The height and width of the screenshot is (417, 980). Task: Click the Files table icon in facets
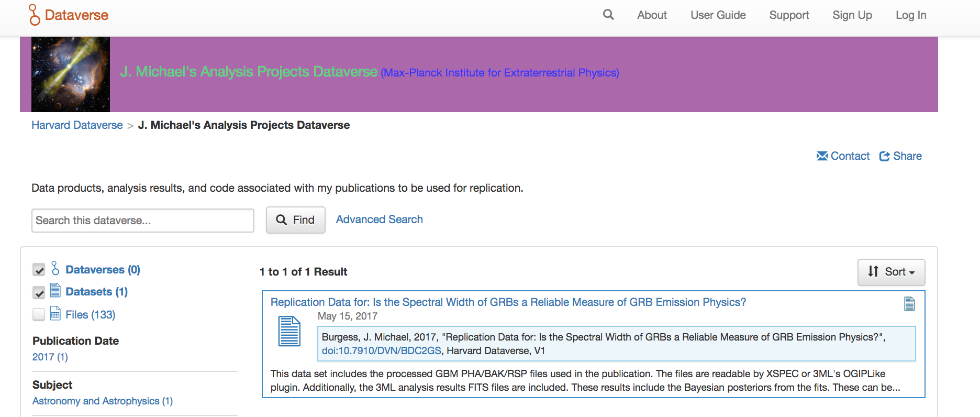click(55, 313)
